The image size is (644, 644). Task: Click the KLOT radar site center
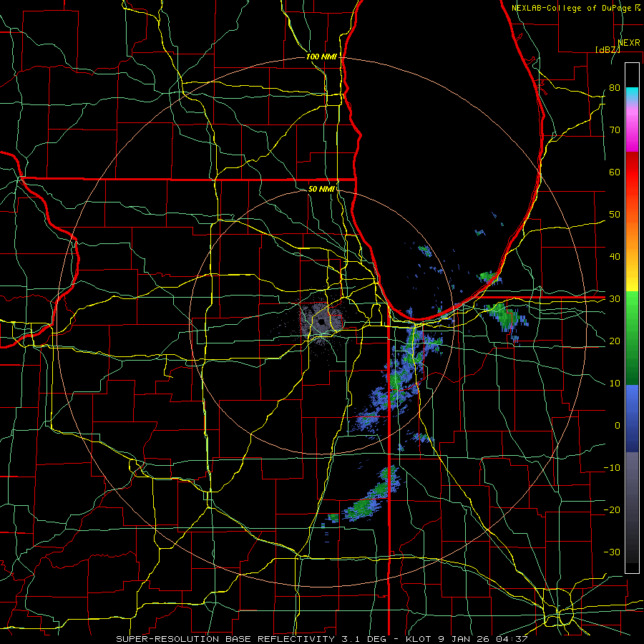321,321
